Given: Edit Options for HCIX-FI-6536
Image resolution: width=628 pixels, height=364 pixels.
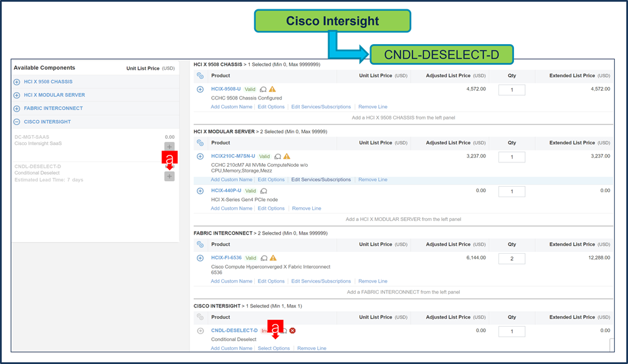Looking at the screenshot, I should [271, 281].
